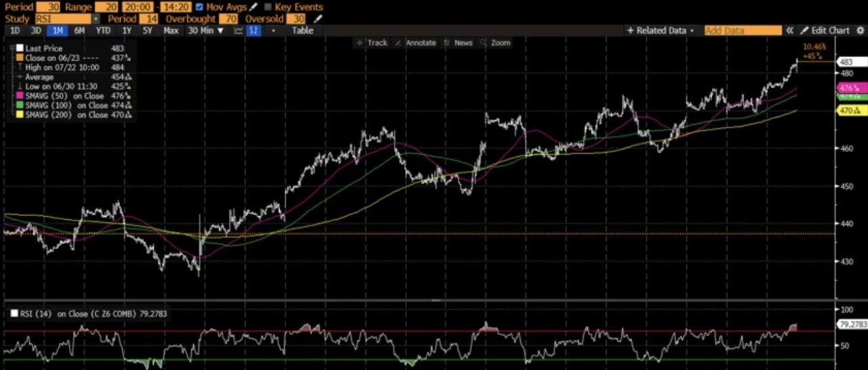Open the News overlay tool
Screen dimensions: 868x370
click(458, 43)
